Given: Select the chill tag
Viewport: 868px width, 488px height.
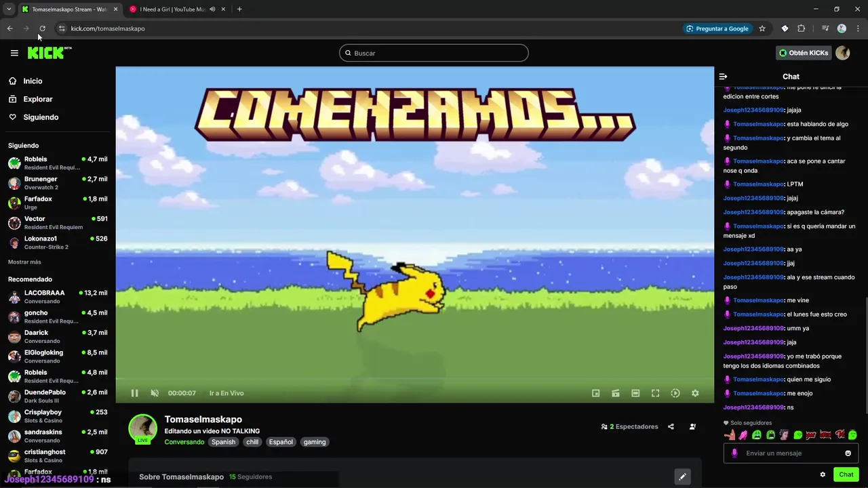Looking at the screenshot, I should tap(252, 442).
